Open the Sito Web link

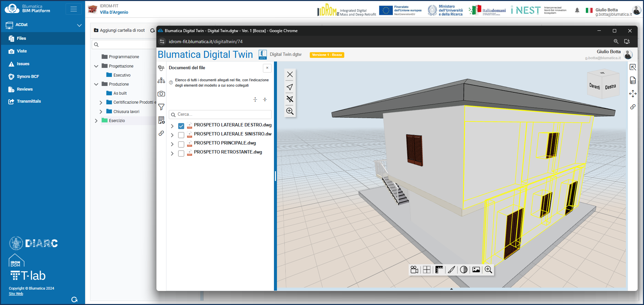pos(16,294)
